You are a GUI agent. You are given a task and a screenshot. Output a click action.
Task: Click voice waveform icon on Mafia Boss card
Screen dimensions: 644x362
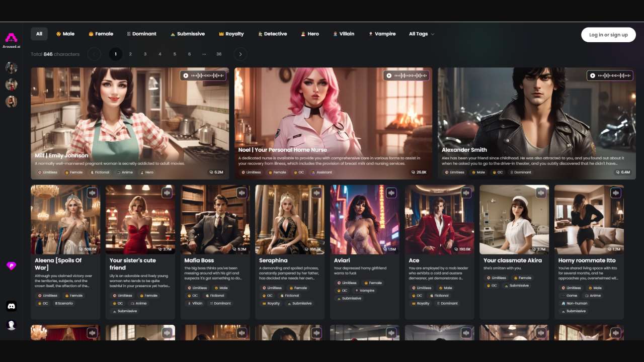point(242,193)
